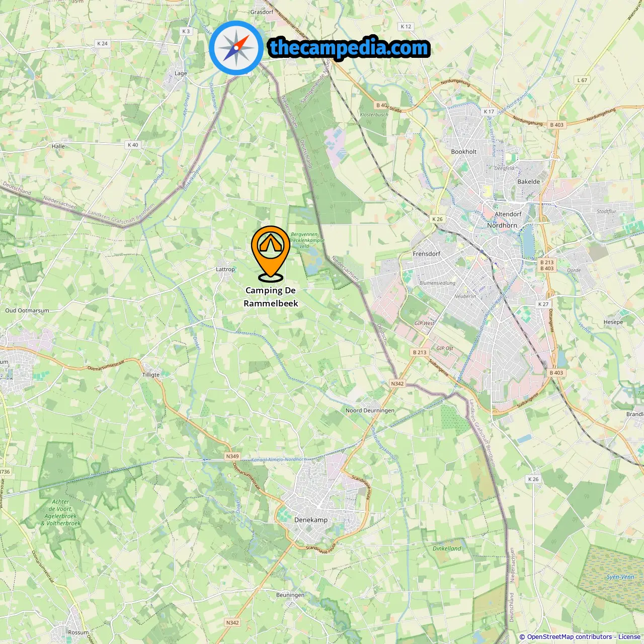This screenshot has height=644, width=644.
Task: Click the B 213 shield near GIP West
Action: (420, 352)
